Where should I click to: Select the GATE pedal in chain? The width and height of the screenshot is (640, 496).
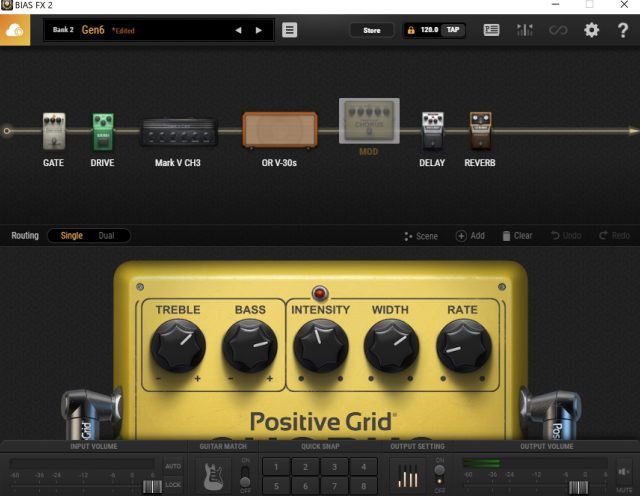point(54,131)
